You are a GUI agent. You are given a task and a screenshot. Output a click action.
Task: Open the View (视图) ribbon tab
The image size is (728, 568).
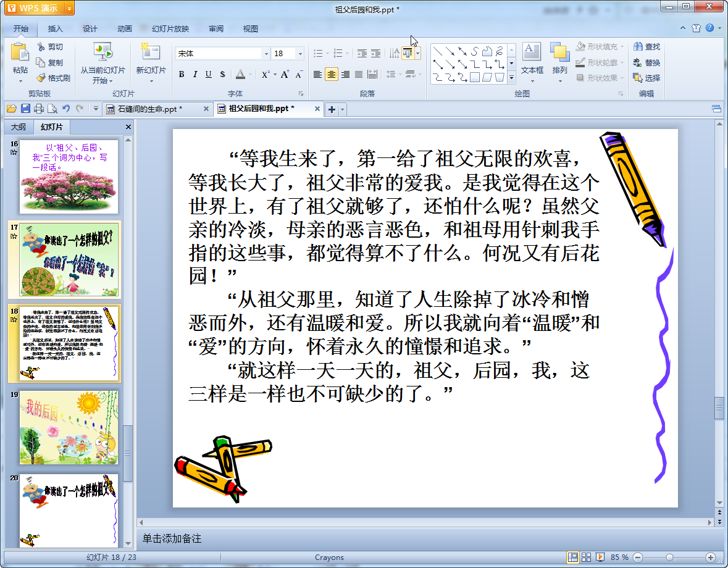point(250,29)
